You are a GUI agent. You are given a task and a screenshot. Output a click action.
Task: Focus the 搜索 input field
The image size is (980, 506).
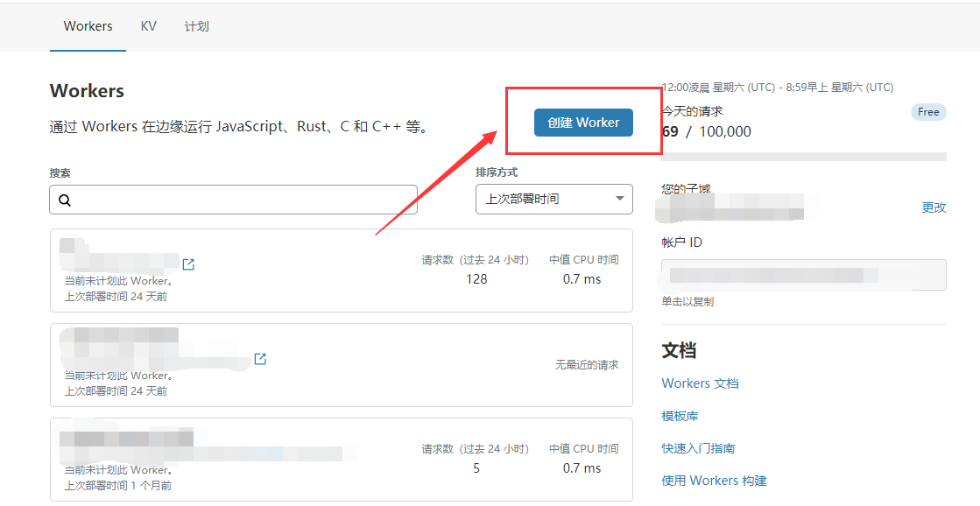coord(245,200)
